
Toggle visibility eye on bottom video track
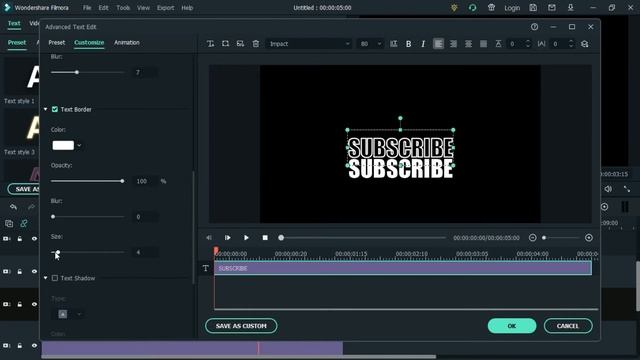(34, 346)
